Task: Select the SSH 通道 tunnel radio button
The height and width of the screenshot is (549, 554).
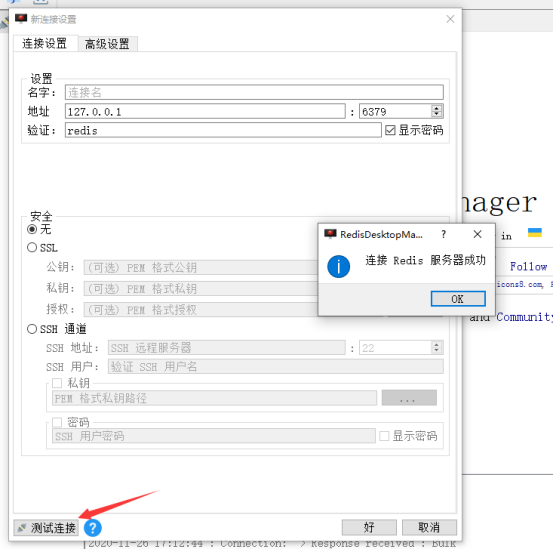Action: (x=32, y=329)
